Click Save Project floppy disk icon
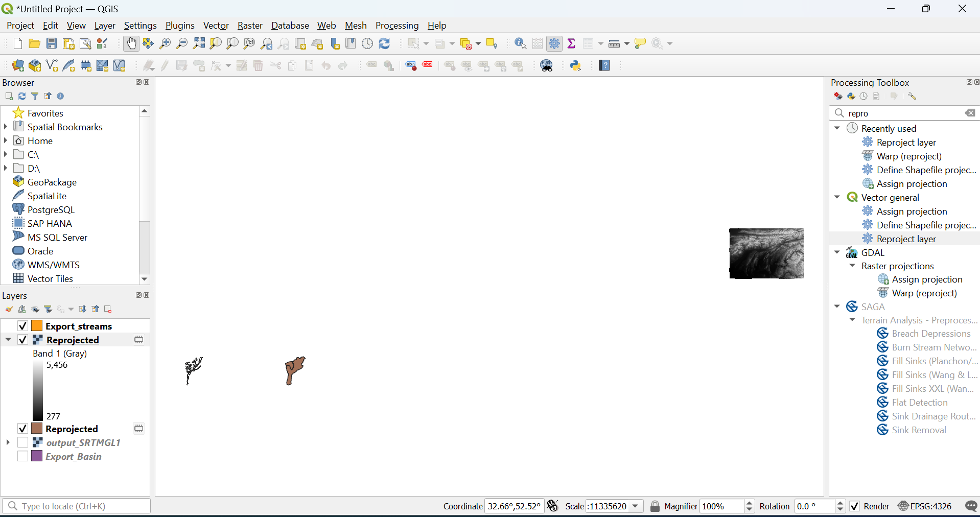The height and width of the screenshot is (517, 980). 52,44
